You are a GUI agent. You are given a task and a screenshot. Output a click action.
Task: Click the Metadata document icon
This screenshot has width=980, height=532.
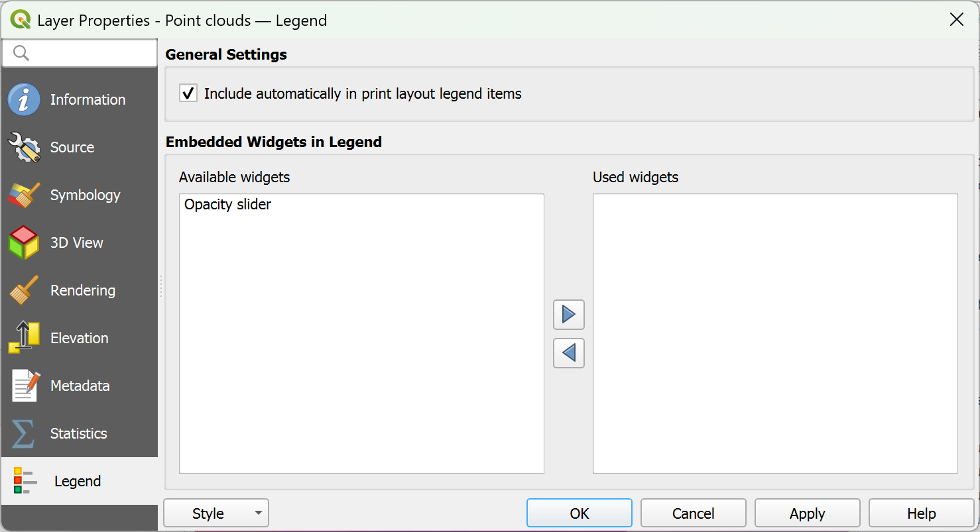pyautogui.click(x=24, y=385)
